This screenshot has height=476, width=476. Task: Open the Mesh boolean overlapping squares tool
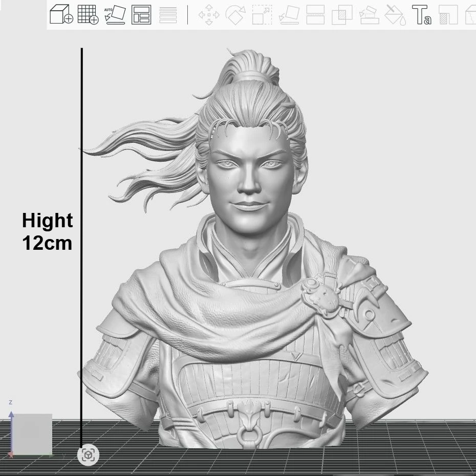342,14
